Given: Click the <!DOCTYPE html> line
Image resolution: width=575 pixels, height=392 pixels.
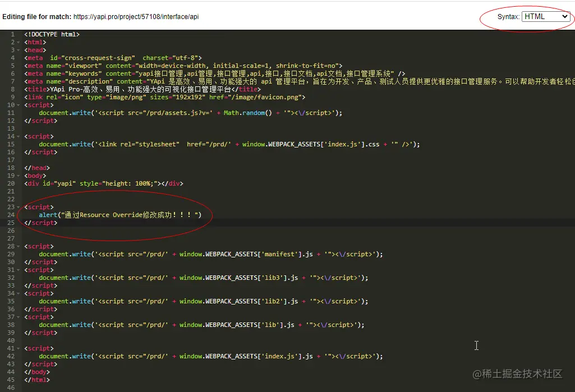Looking at the screenshot, I should [x=52, y=34].
